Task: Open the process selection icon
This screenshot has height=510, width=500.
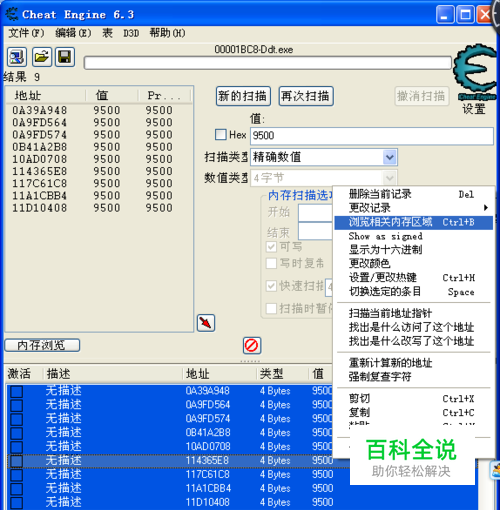Action: click(x=17, y=57)
